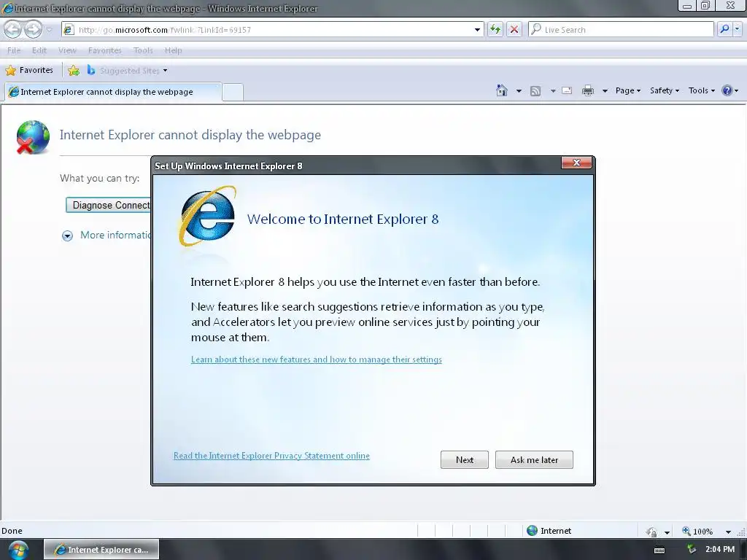Viewport: 747px width, 560px height.
Task: Click the Ask me later button
Action: point(534,459)
